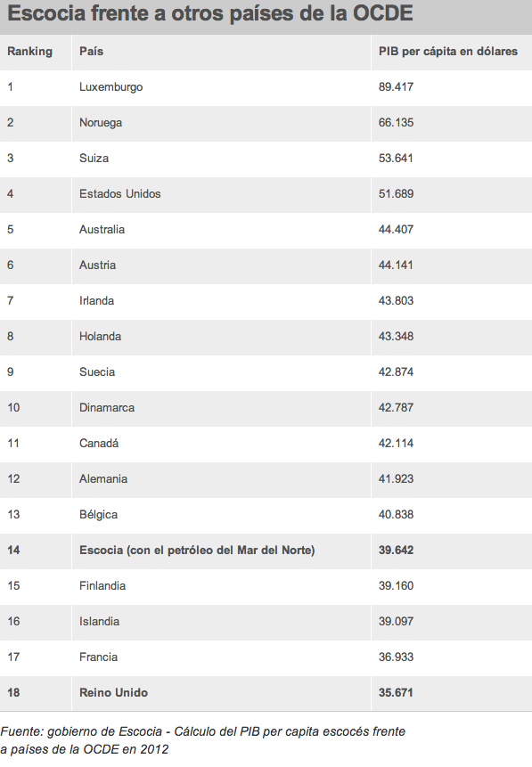Select the highlighted Escocia row
Image resolution: width=532 pixels, height=767 pixels.
pyautogui.click(x=266, y=551)
